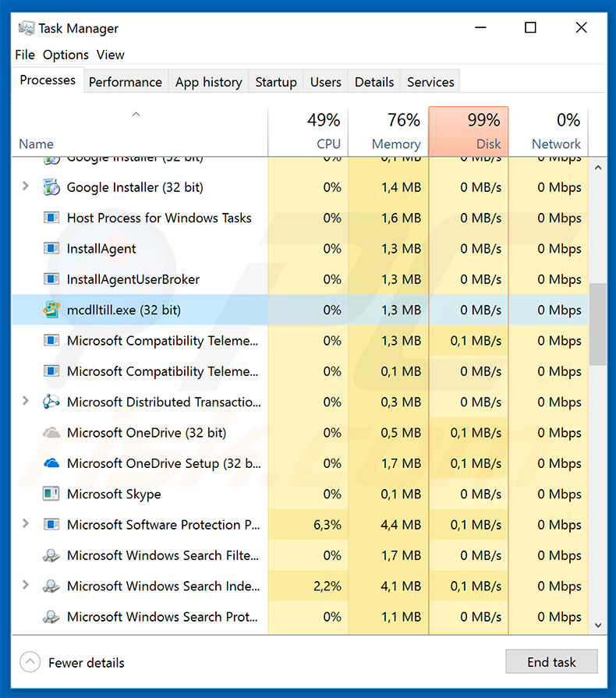Image resolution: width=616 pixels, height=698 pixels.
Task: Expand the Google Installer (32 bit) process group
Action: [x=26, y=186]
